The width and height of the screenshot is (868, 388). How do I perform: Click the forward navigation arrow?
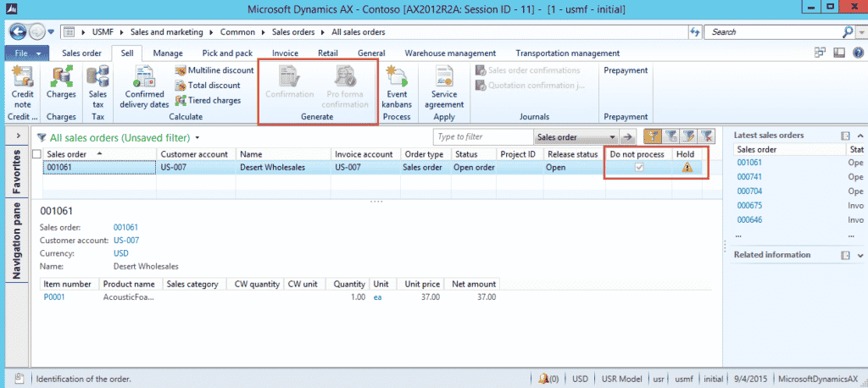[x=36, y=32]
